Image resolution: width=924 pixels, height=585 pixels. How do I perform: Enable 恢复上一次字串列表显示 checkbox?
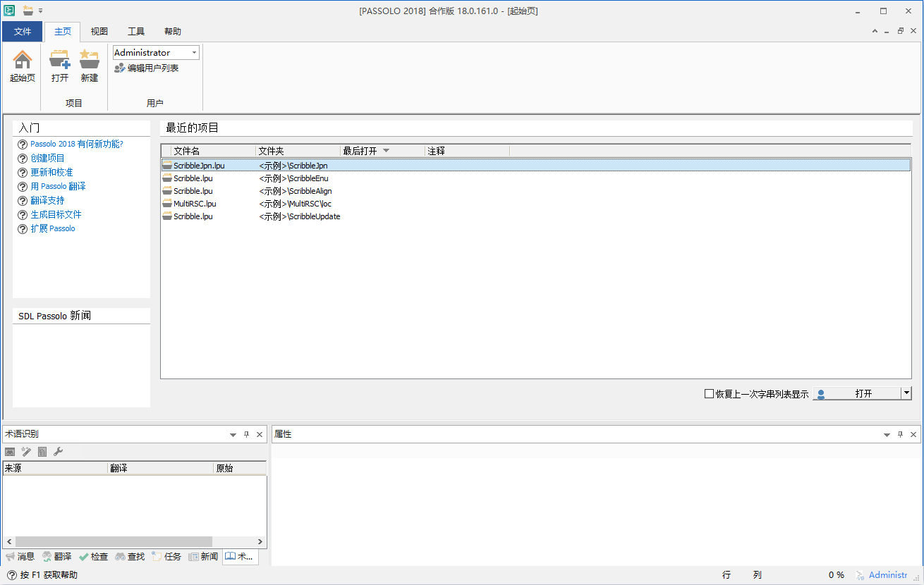point(710,394)
